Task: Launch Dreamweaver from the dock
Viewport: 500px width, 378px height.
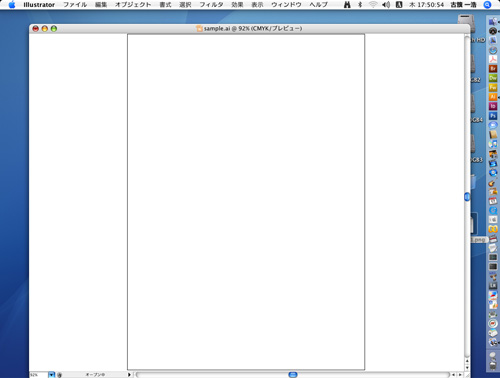Action: point(493,78)
